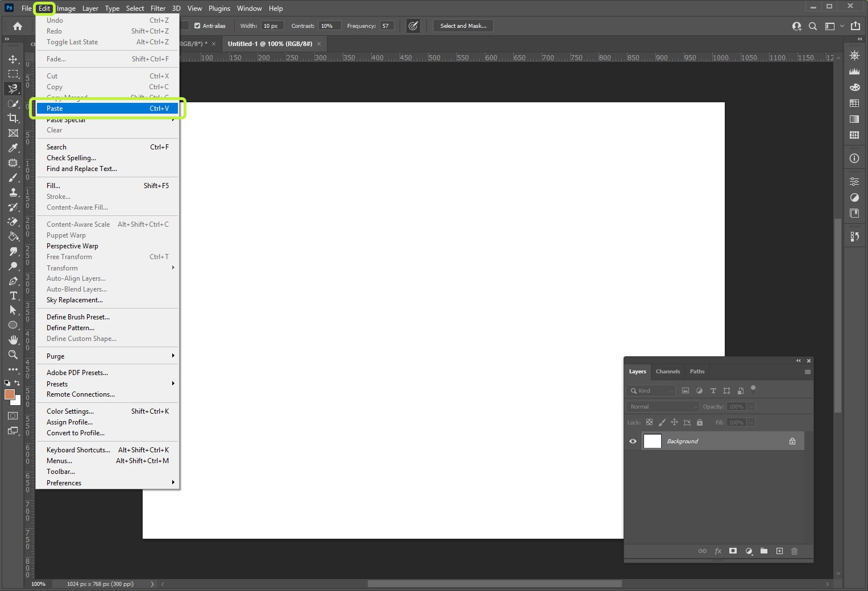The width and height of the screenshot is (868, 591).
Task: Open the Edit Toolbar three-dots icon
Action: 13,369
